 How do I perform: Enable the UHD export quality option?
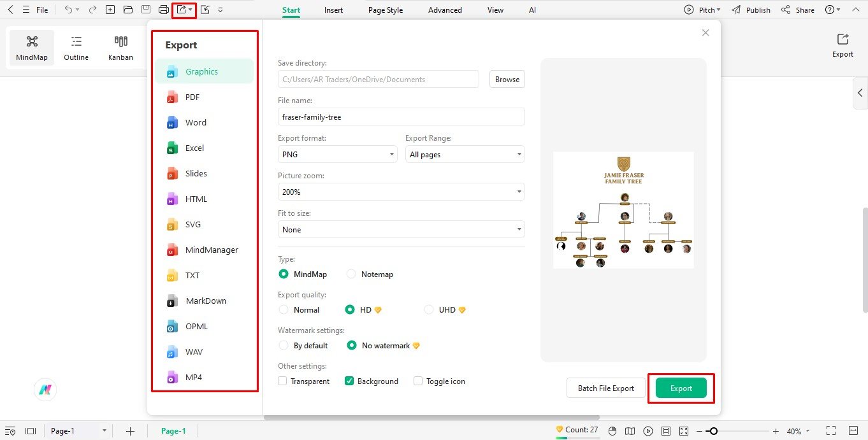(x=429, y=309)
